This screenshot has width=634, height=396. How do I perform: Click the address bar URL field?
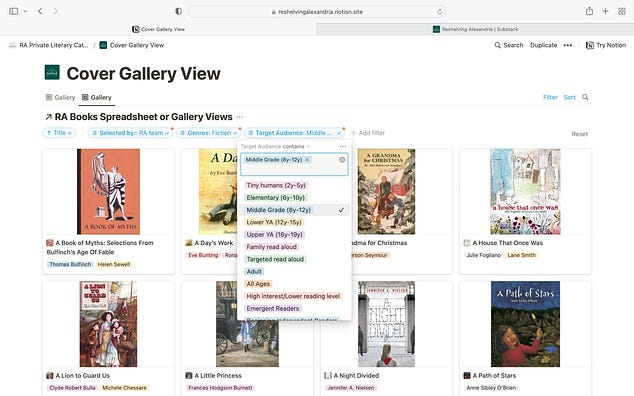click(317, 12)
